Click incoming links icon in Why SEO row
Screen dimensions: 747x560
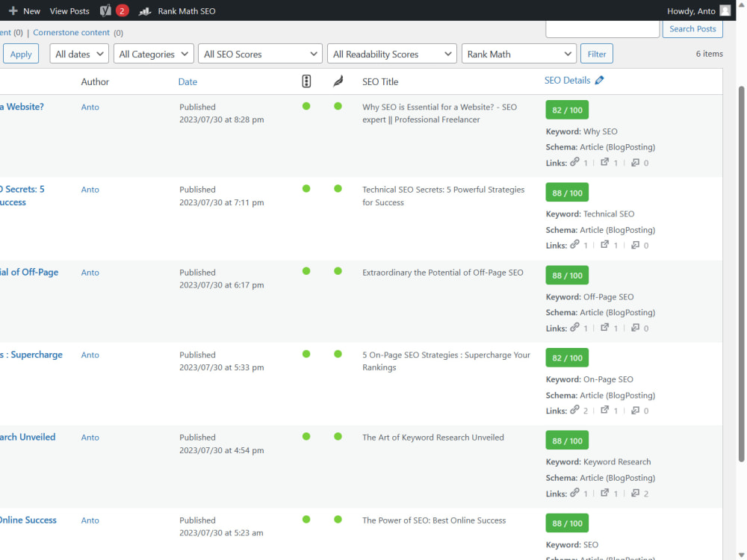(x=635, y=162)
